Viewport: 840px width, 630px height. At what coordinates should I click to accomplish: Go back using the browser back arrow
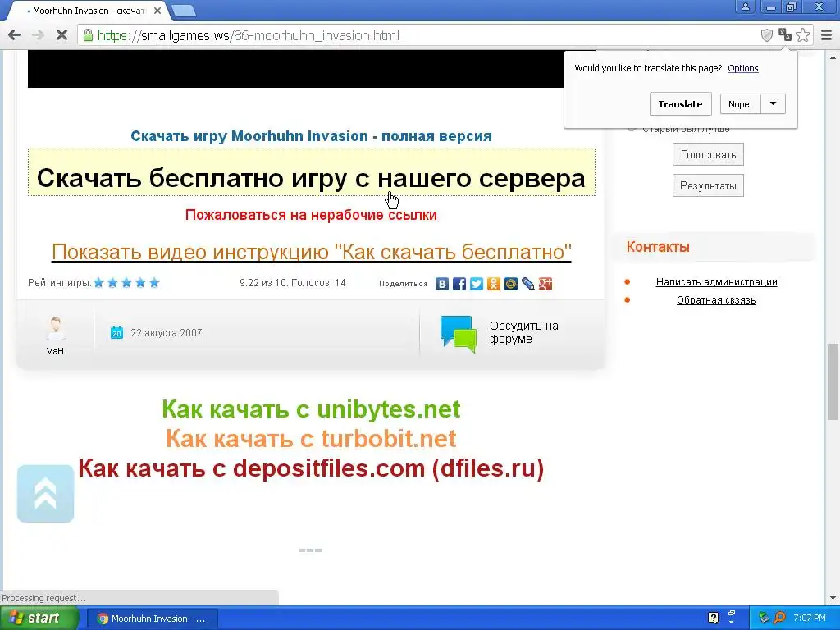click(15, 35)
